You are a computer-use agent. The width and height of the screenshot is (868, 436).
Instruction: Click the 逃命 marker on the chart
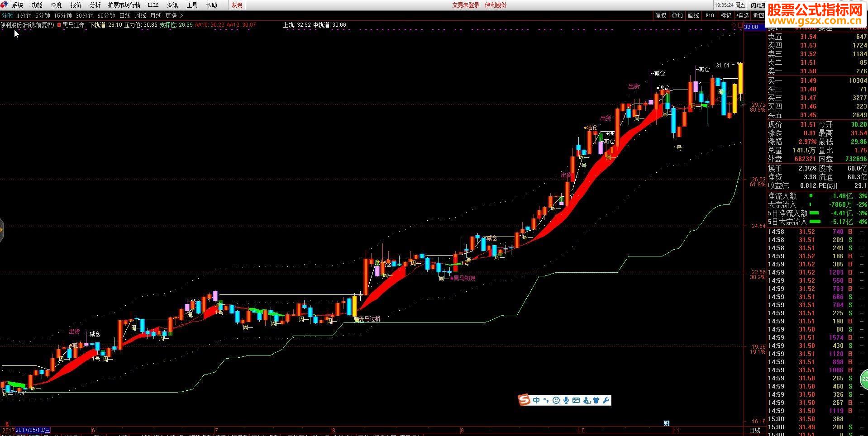click(x=663, y=88)
